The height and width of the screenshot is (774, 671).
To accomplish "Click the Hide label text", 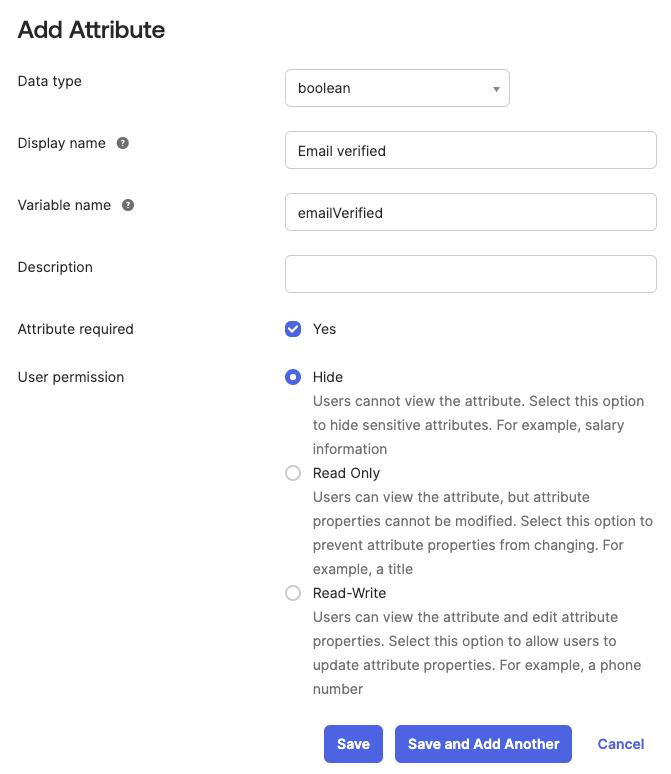I will coord(328,377).
